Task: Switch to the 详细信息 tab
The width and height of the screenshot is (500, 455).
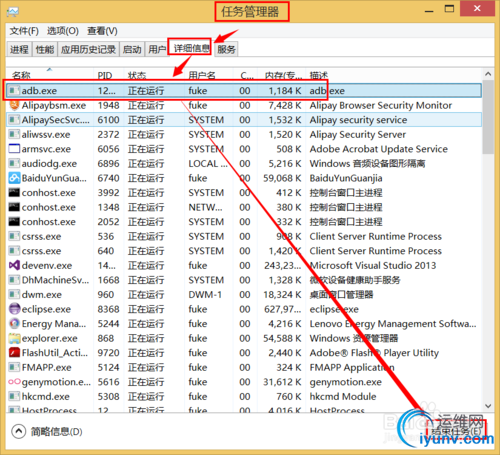Action: point(191,48)
